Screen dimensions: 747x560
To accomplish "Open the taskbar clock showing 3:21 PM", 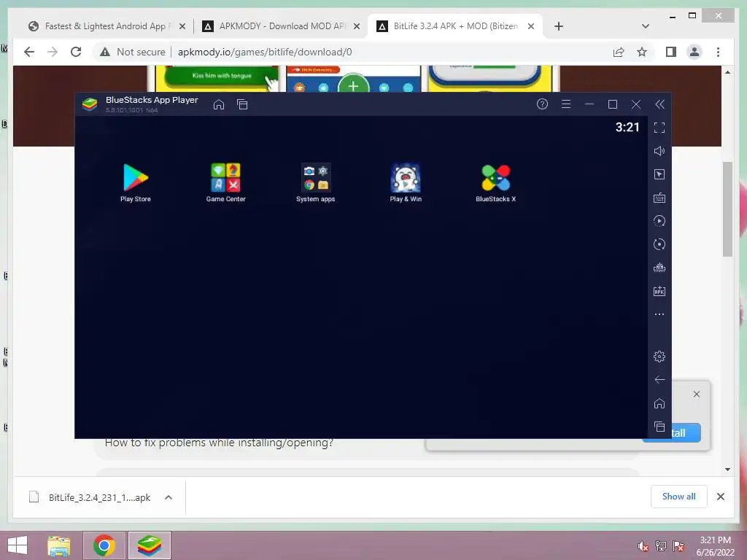I will click(x=715, y=546).
